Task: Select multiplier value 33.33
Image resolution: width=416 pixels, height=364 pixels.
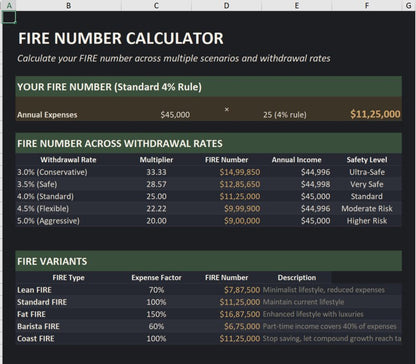Action: [156, 172]
